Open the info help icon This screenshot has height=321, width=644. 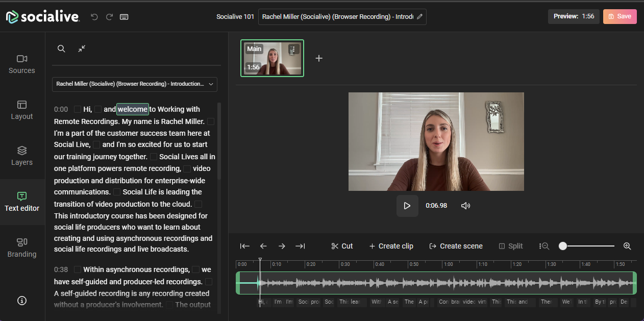coord(22,301)
